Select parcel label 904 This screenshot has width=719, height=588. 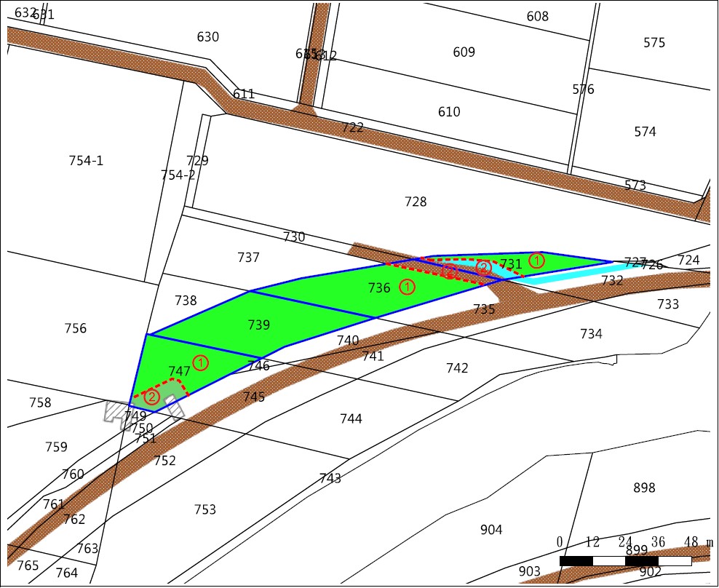(x=491, y=529)
